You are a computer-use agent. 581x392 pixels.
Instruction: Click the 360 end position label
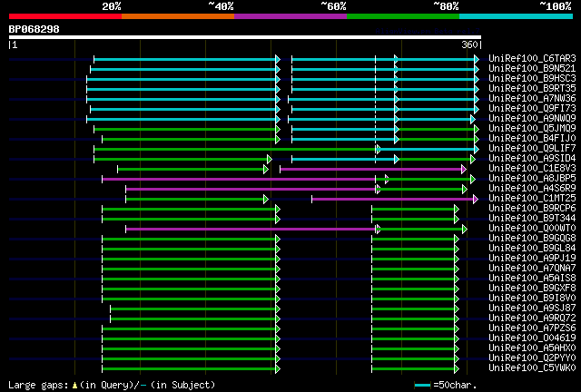[x=469, y=44]
